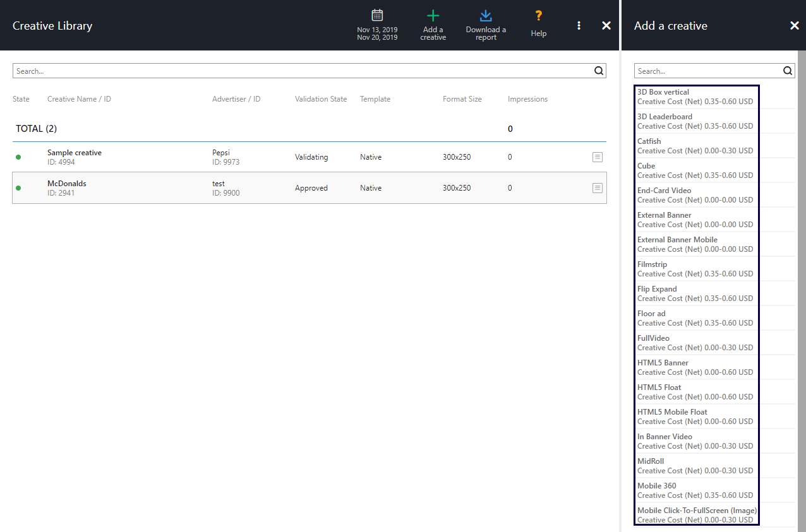Click the Download a report icon
The width and height of the screenshot is (806, 532).
point(486,16)
